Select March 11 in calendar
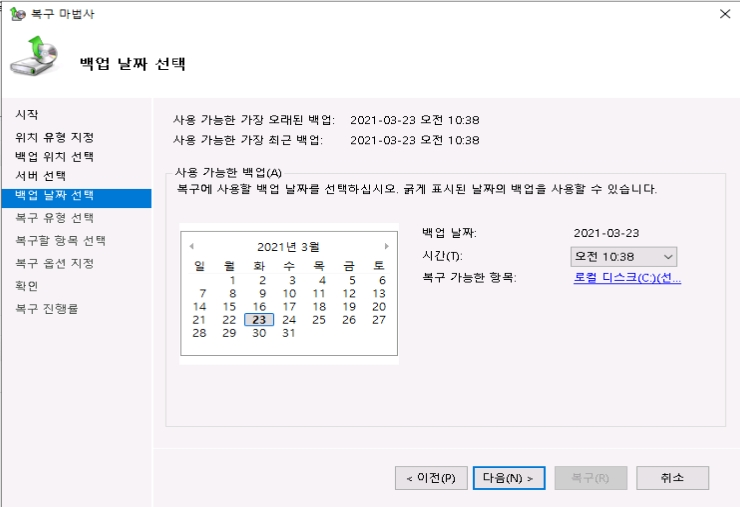Viewport: 740px width, 507px height. [319, 293]
